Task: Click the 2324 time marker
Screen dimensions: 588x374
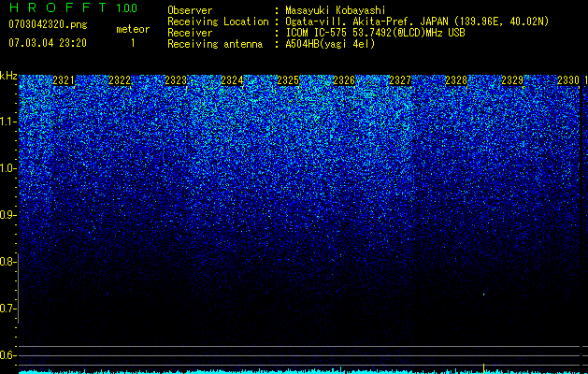Action: click(x=232, y=80)
